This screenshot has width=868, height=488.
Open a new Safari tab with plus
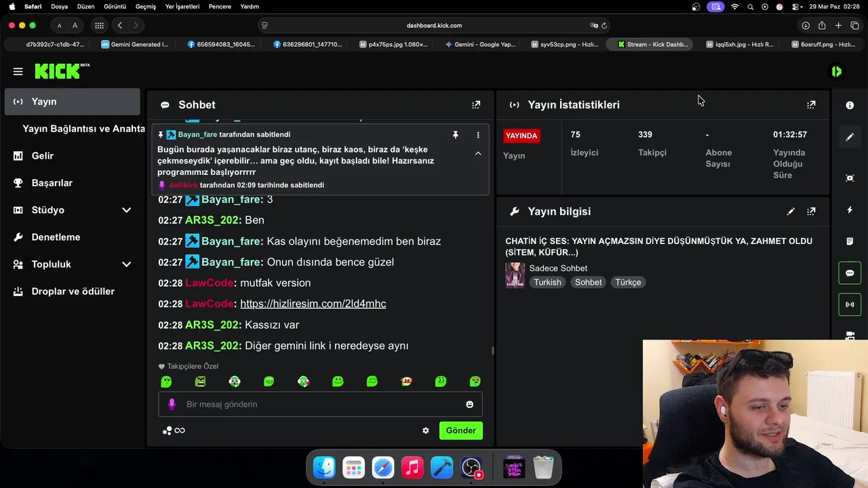tap(838, 26)
